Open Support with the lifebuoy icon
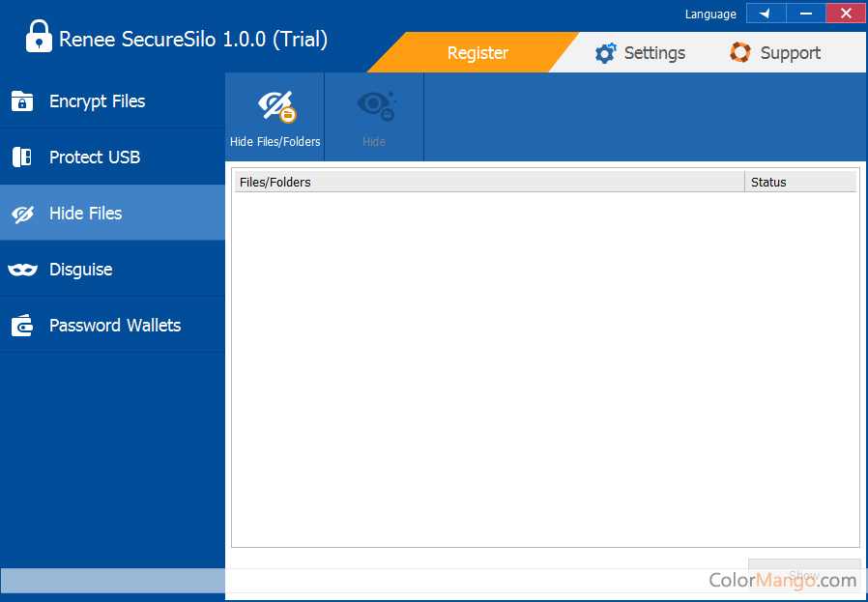Screen dimensions: 868x602 pyautogui.click(x=775, y=53)
